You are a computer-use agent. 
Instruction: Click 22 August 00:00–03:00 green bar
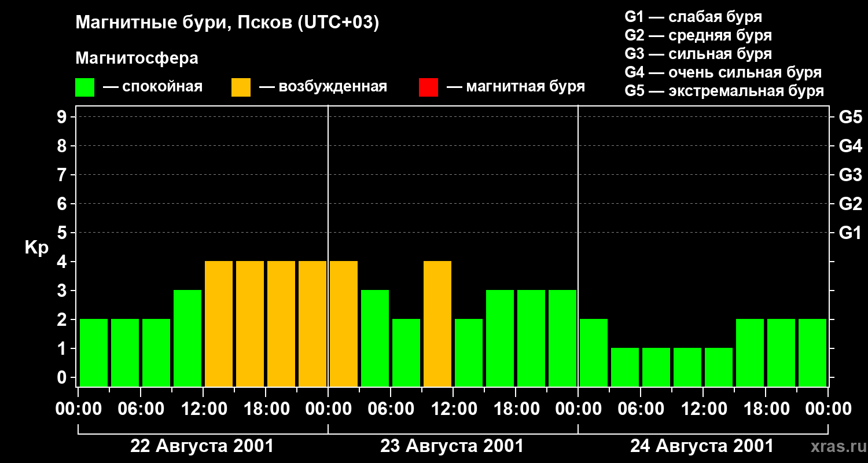tap(94, 352)
